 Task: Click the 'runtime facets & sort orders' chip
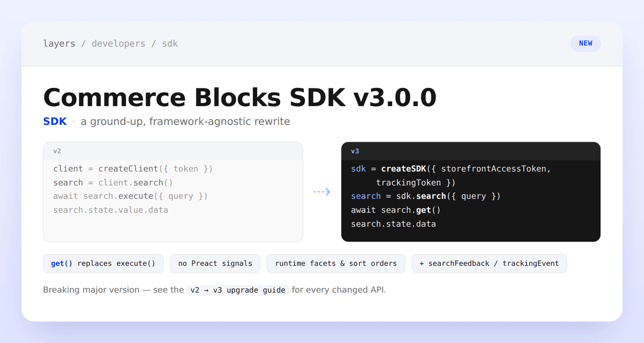336,264
